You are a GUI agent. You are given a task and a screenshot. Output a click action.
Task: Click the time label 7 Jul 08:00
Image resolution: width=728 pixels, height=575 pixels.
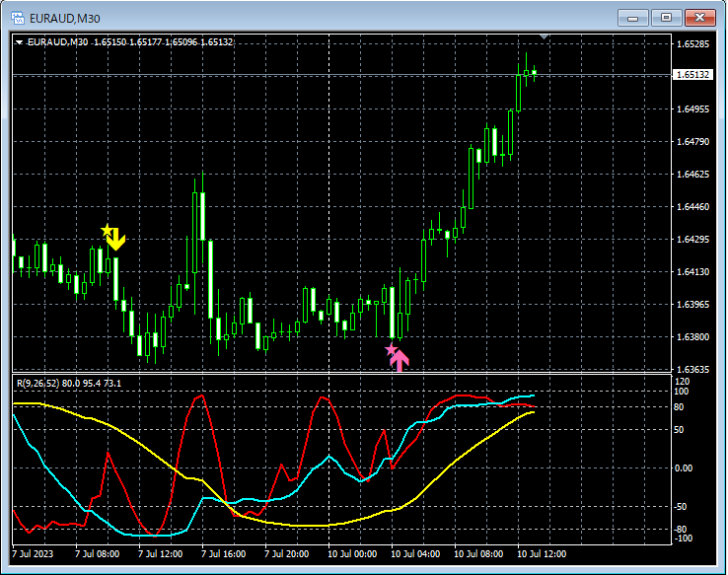(x=97, y=554)
